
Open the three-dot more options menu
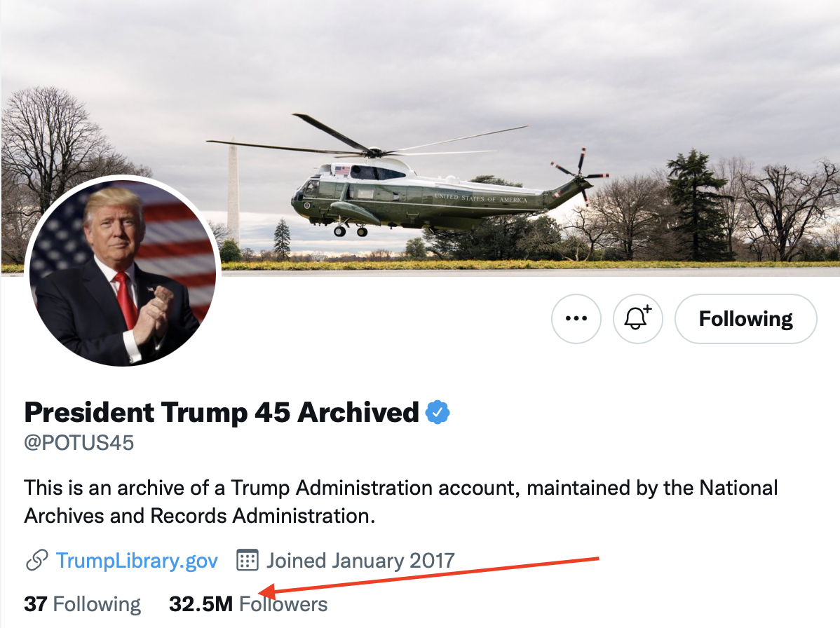click(576, 319)
